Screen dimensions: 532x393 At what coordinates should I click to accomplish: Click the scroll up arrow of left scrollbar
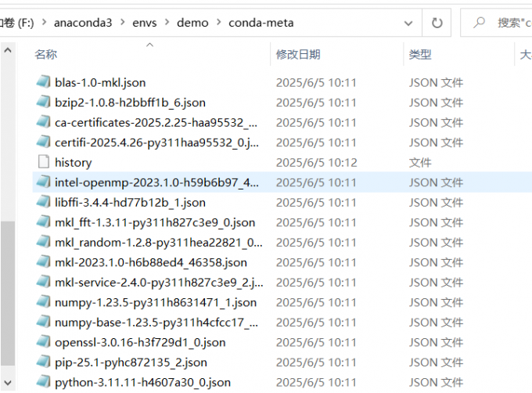8,51
